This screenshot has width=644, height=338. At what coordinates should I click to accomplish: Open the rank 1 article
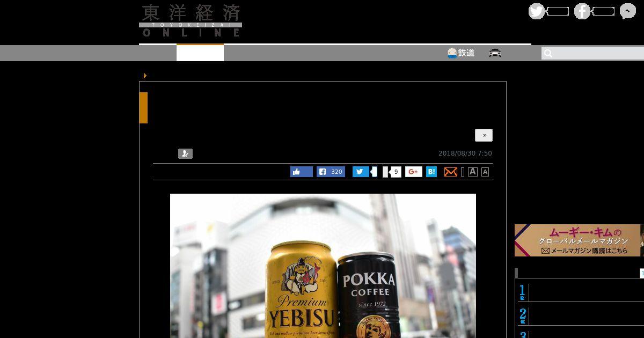tap(581, 292)
